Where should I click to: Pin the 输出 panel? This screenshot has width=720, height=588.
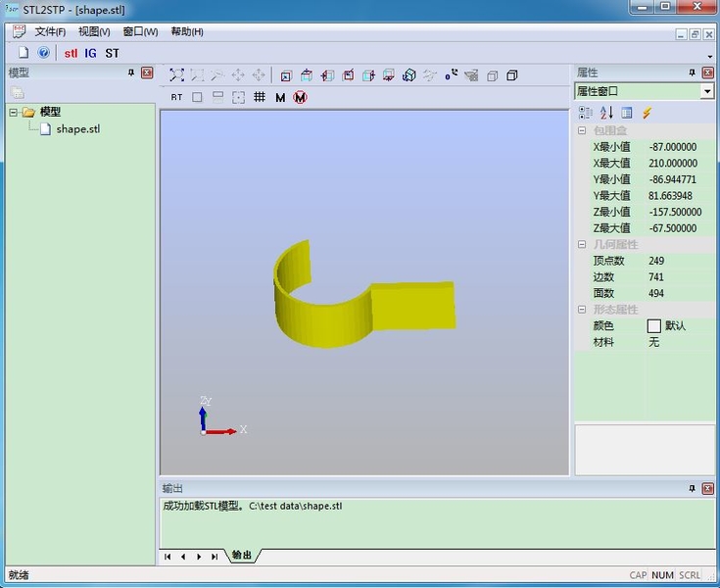(x=692, y=488)
